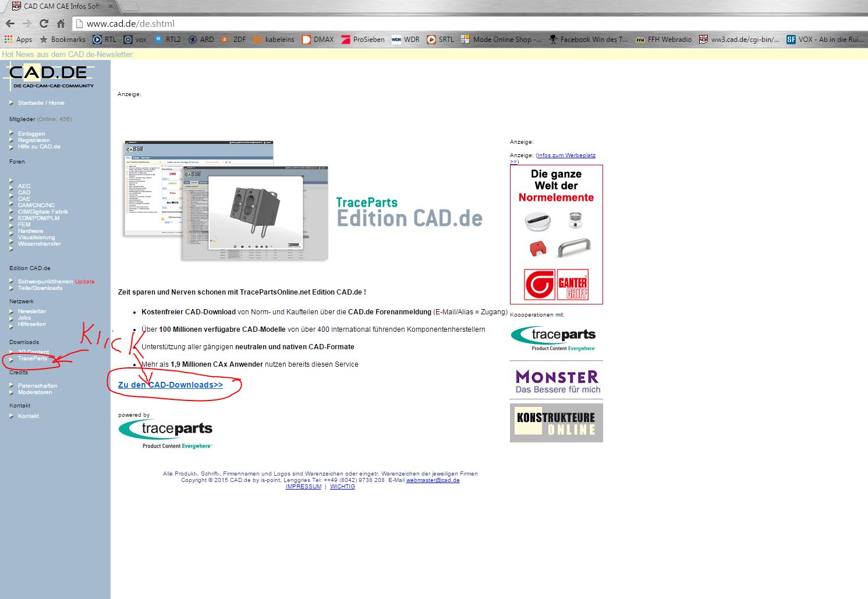The width and height of the screenshot is (868, 599).
Task: Open the Konstrukteure Online banner
Action: [x=557, y=423]
